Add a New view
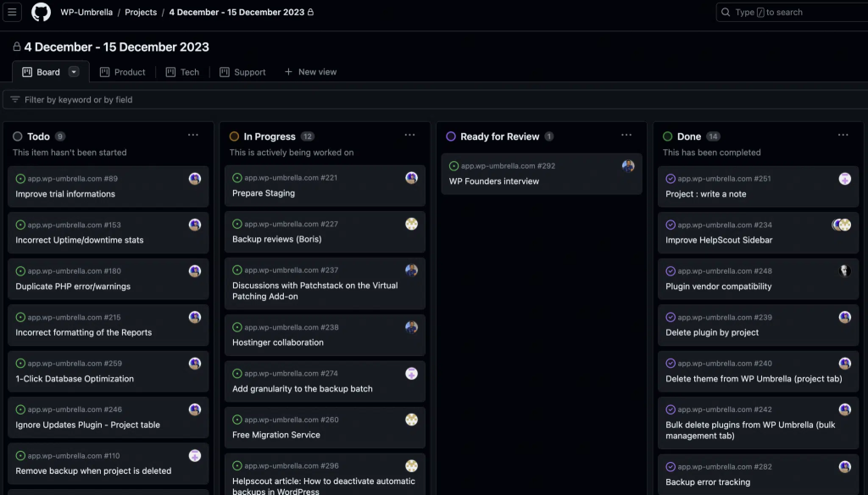Image resolution: width=868 pixels, height=495 pixels. (x=310, y=72)
